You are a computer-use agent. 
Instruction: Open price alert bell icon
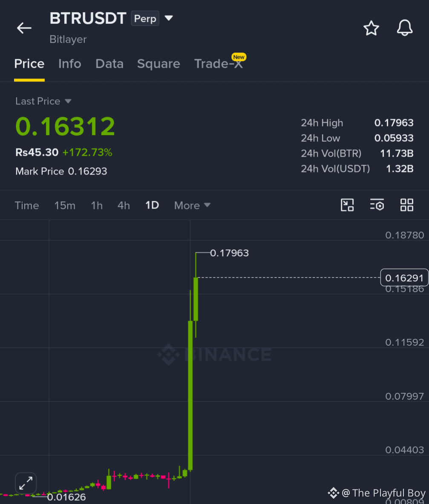coord(405,28)
